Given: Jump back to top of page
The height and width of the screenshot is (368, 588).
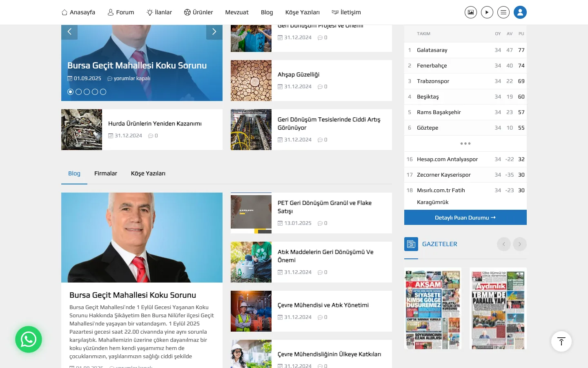Looking at the screenshot, I should pyautogui.click(x=561, y=341).
